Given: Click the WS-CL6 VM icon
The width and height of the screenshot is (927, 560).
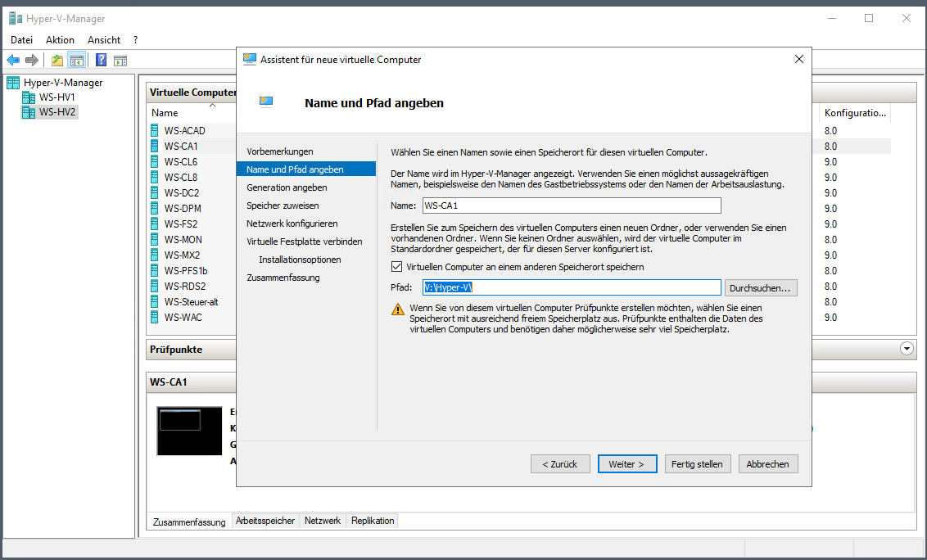Looking at the screenshot, I should pyautogui.click(x=155, y=161).
